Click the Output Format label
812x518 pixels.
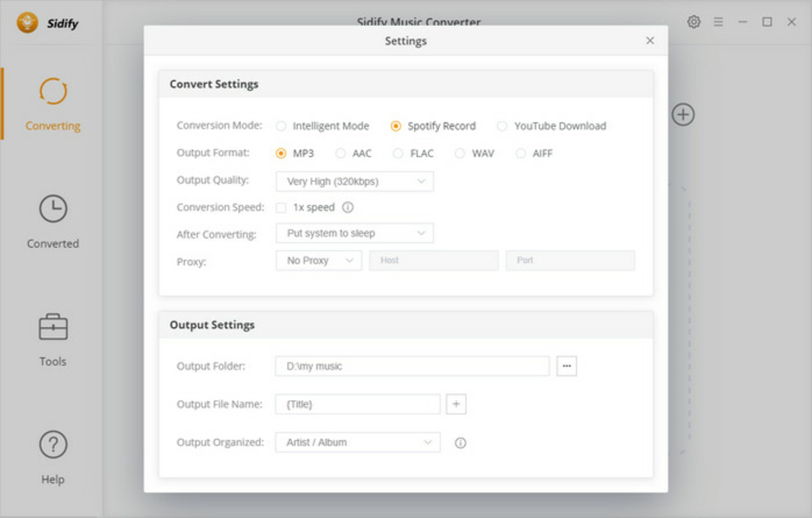213,153
